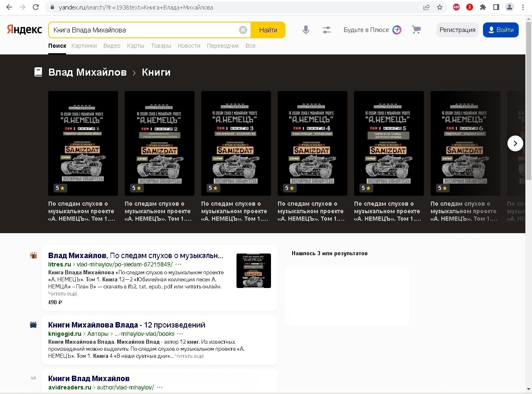Open the Все search categories menu

[251, 46]
